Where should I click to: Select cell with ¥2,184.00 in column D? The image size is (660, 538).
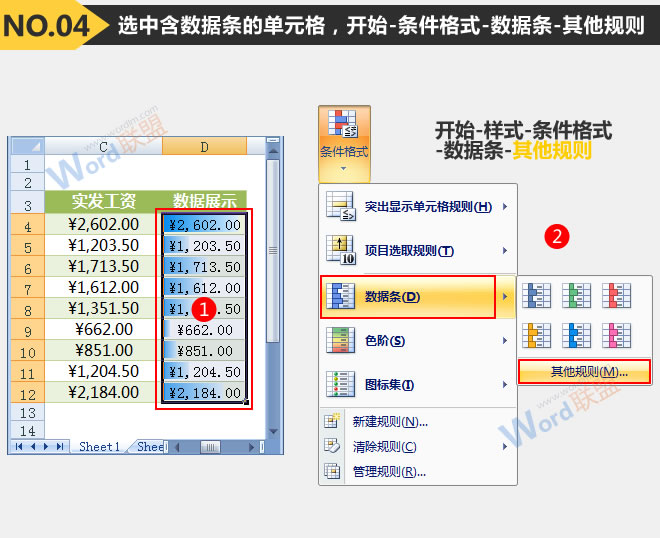(x=204, y=392)
